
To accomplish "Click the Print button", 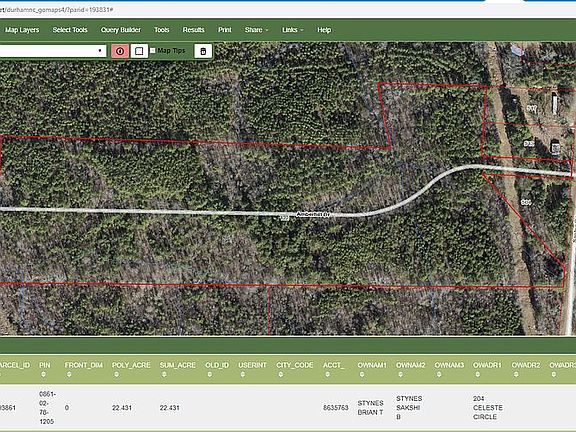I will 224,30.
